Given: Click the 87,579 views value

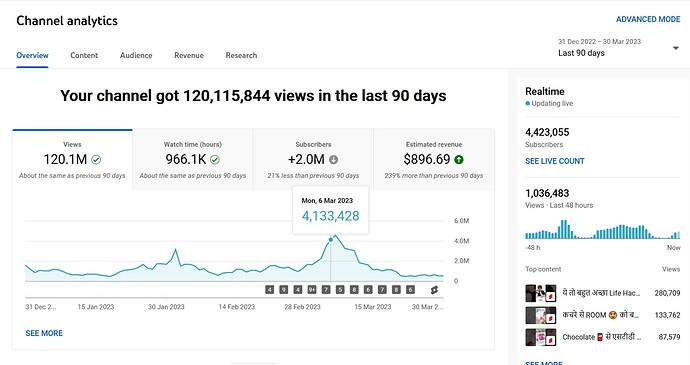Looking at the screenshot, I should (x=669, y=337).
